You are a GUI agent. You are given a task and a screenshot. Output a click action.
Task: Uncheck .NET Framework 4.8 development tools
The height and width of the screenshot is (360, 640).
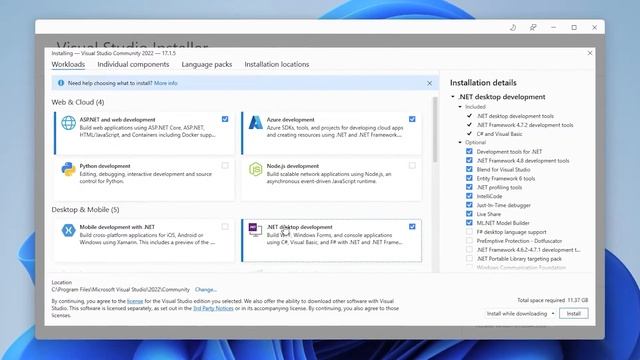point(469,160)
